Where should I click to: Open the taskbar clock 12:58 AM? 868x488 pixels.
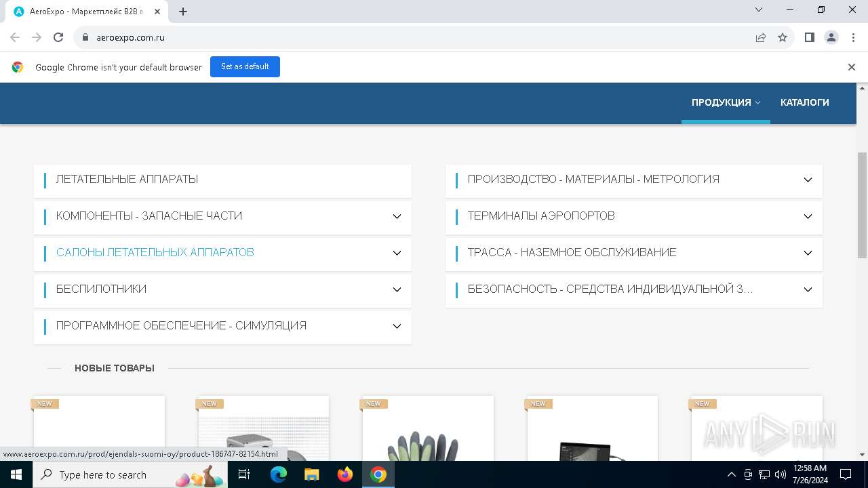809,474
